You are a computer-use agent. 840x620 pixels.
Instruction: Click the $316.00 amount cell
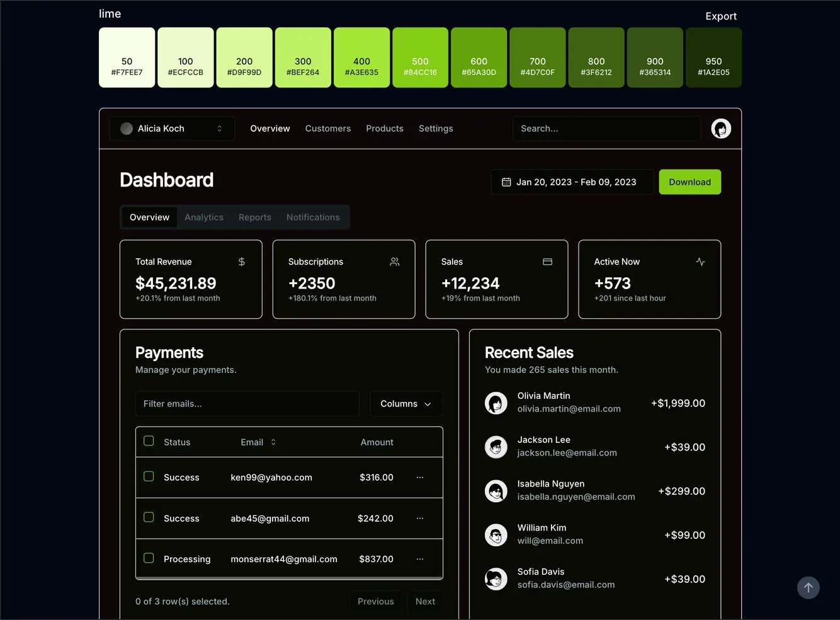coord(377,478)
